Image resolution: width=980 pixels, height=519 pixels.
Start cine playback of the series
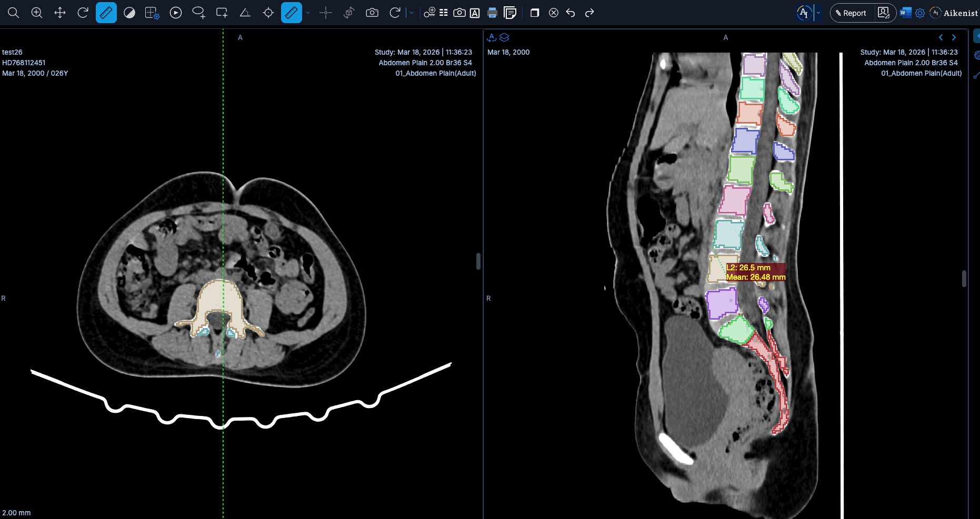(x=176, y=13)
